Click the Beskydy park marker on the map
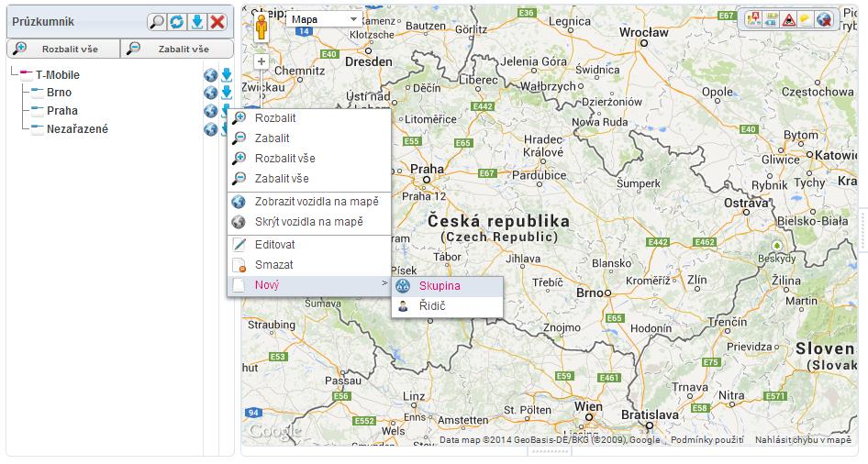Image resolution: width=868 pixels, height=464 pixels. click(777, 245)
